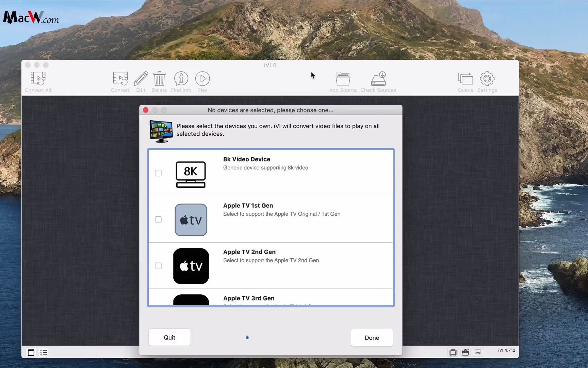Screen dimensions: 588x368
Task: Select the Edit pencil icon
Action: pos(141,79)
